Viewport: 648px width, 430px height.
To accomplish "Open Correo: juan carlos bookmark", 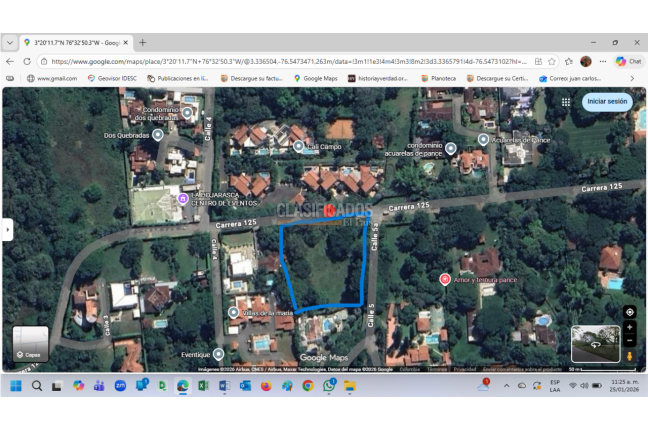I will coord(570,78).
